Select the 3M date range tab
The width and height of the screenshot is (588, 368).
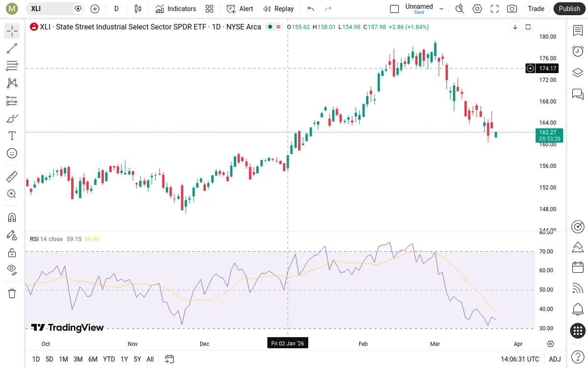tap(78, 359)
